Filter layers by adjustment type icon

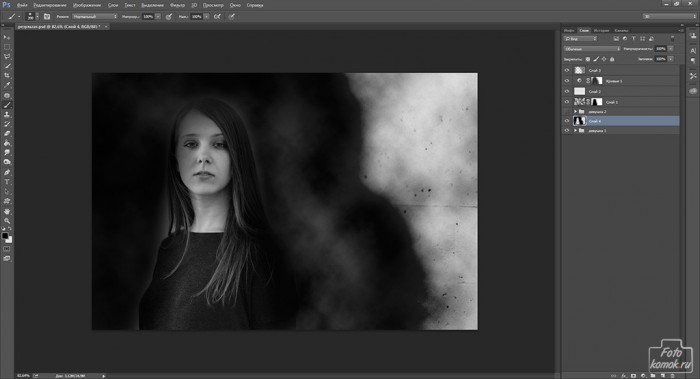pyautogui.click(x=625, y=39)
